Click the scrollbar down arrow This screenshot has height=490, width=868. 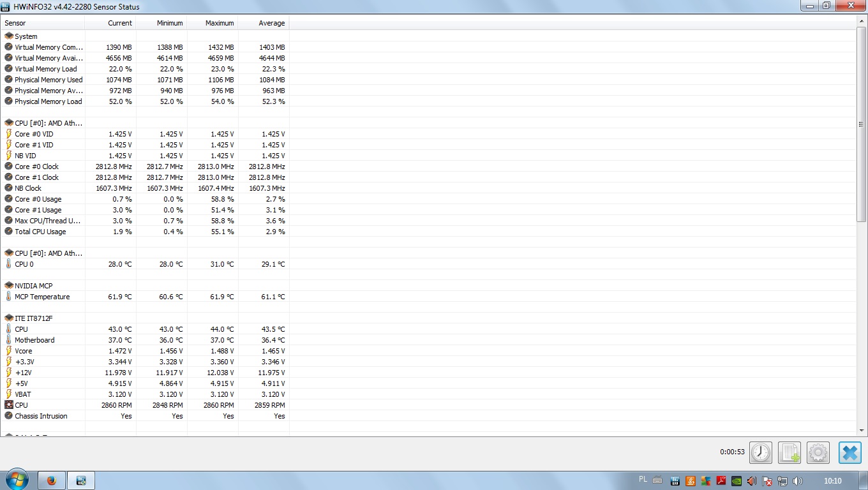click(862, 431)
